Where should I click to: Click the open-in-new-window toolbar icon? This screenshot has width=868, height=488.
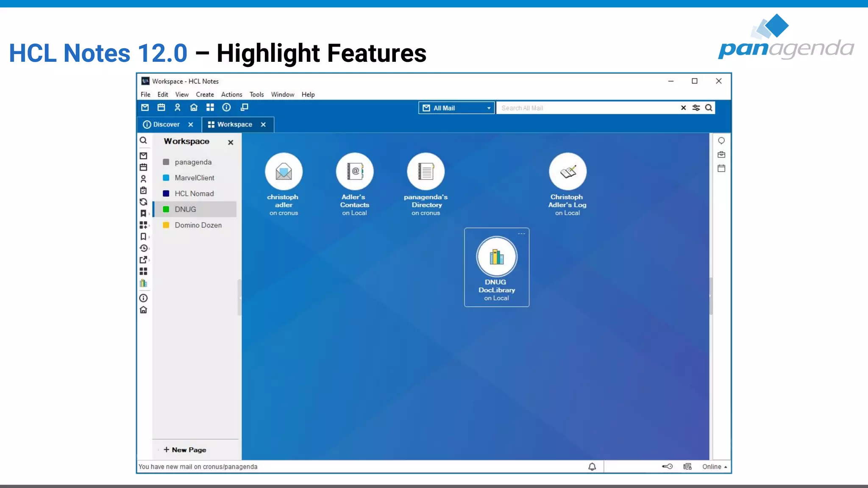[244, 108]
